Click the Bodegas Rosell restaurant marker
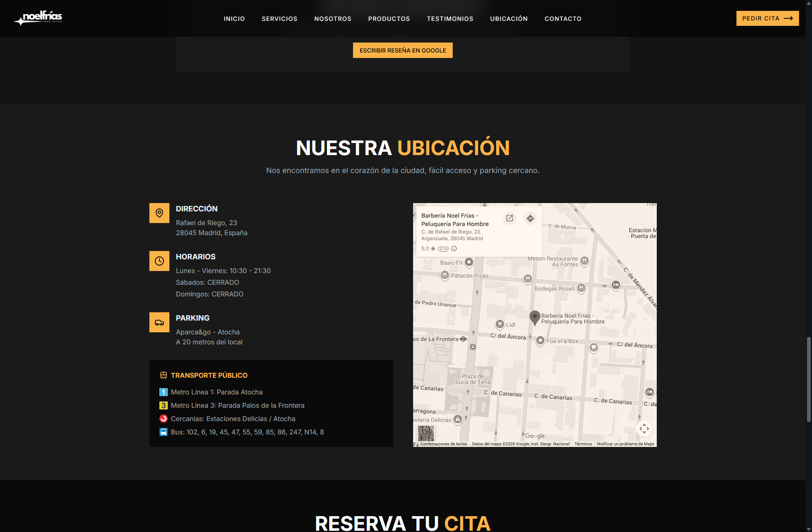812x532 pixels. point(581,288)
